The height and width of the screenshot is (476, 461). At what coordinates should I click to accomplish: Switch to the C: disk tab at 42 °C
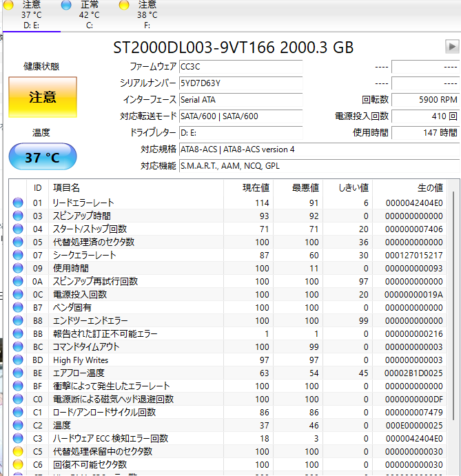(90, 14)
